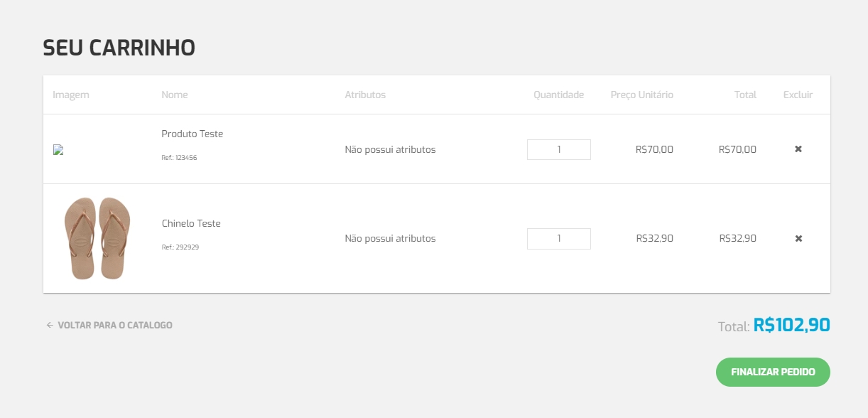Screen dimensions: 868x418
Task: Click the broken image of Produto Teste
Action: [x=59, y=150]
